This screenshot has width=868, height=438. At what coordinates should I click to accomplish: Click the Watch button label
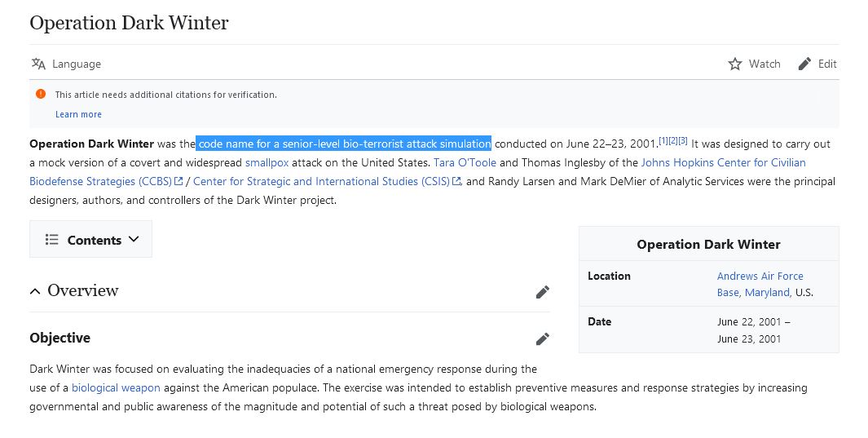(764, 64)
